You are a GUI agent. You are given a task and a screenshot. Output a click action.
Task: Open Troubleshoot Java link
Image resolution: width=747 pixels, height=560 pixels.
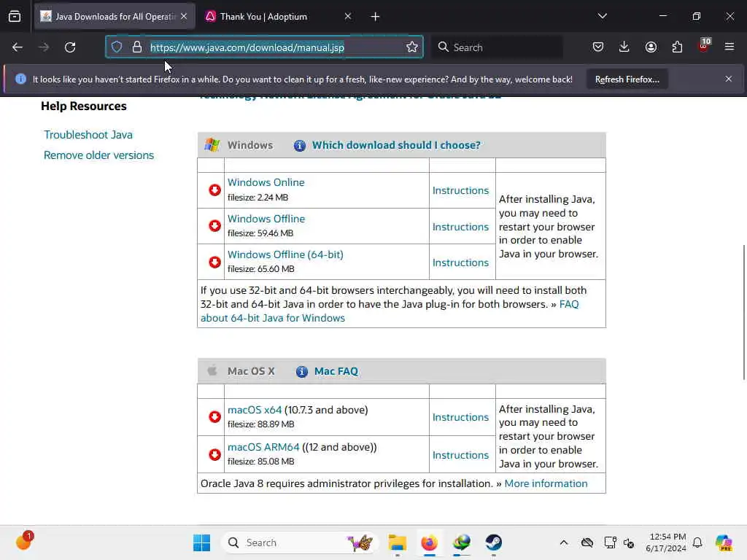tap(88, 135)
